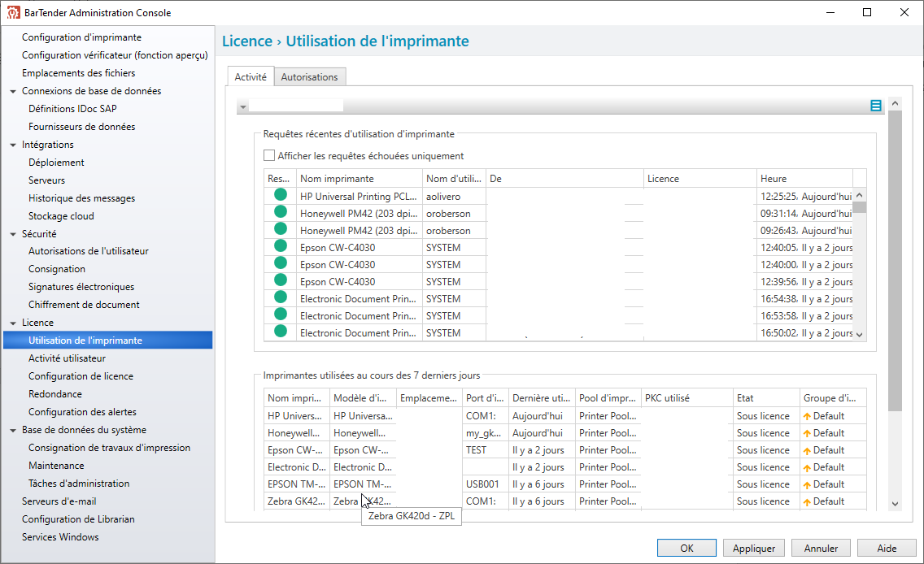Click green status circle for 09:26:43 request
The height and width of the screenshot is (564, 924).
(x=281, y=229)
